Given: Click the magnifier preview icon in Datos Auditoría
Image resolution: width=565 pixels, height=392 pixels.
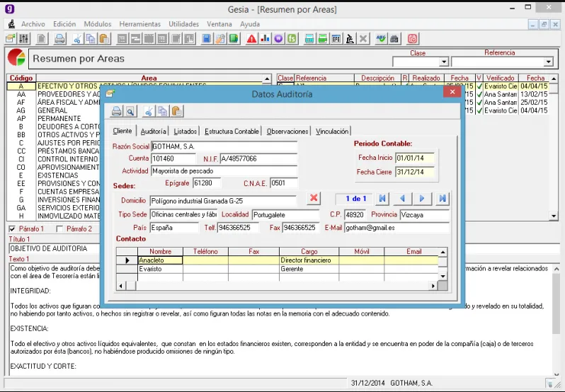Looking at the screenshot, I should (130, 111).
